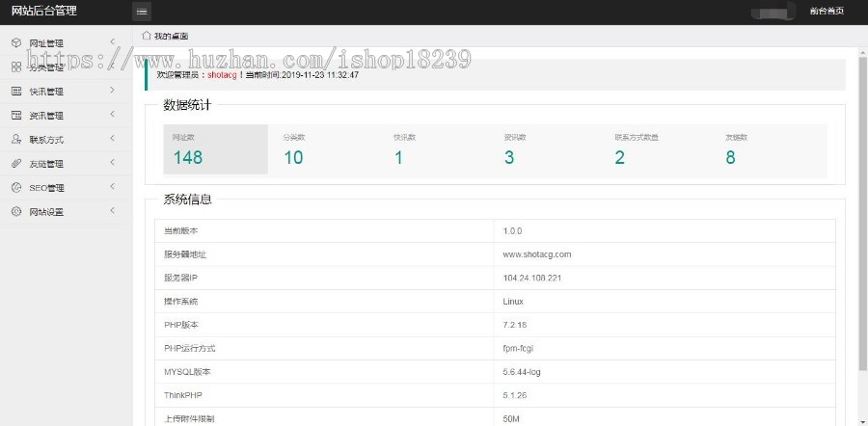This screenshot has height=426, width=868.
Task: Open the 资讯管理 menu item
Action: [46, 116]
